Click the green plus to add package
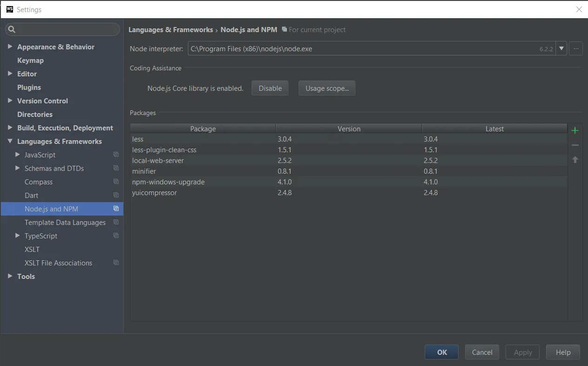Viewport: 588px width, 366px height. (x=575, y=130)
